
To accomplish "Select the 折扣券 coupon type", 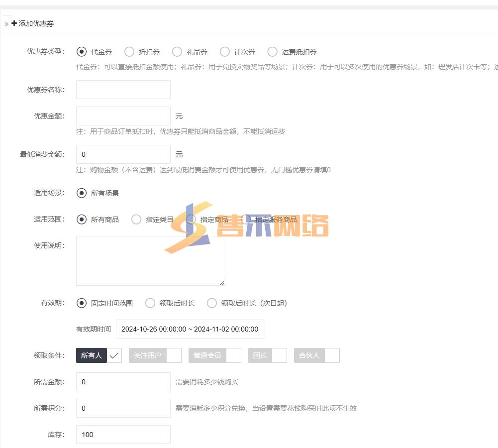I will pyautogui.click(x=129, y=52).
